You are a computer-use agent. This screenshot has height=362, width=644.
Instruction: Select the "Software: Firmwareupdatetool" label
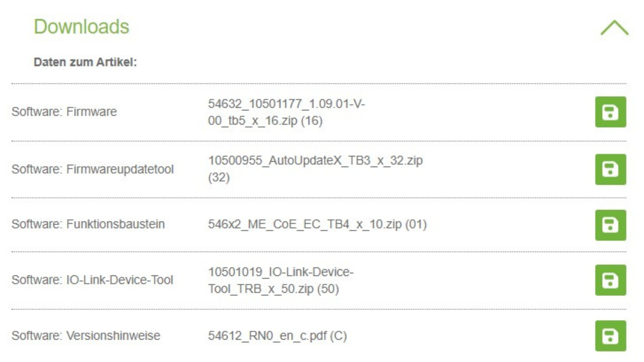(x=93, y=169)
